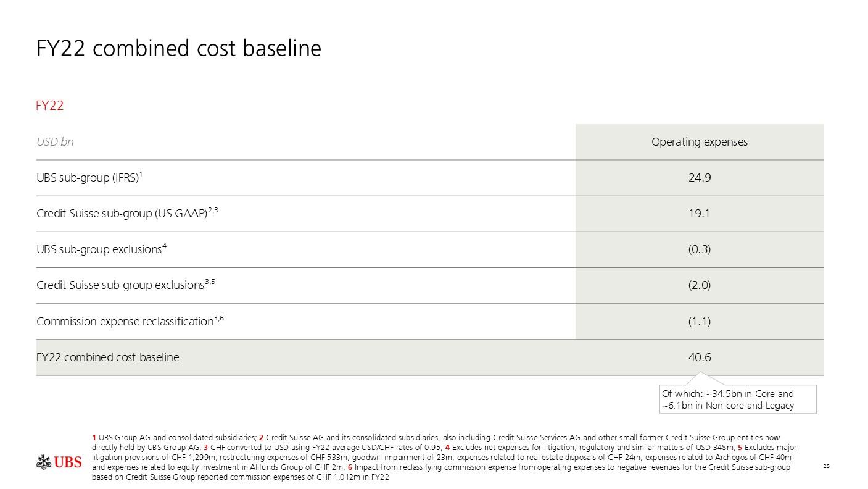Select the 'UBS sub-group (IFRS)' row label
The image size is (868, 489).
tap(90, 178)
